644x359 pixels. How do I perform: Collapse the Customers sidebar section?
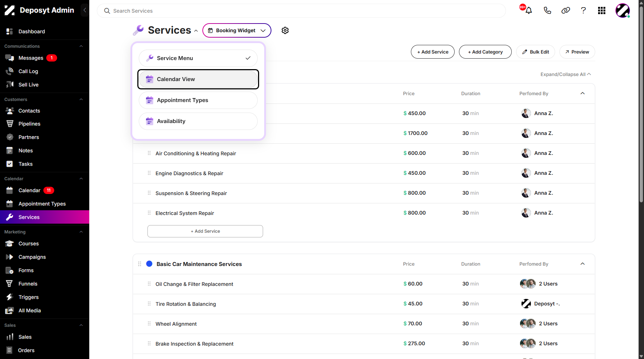81,100
